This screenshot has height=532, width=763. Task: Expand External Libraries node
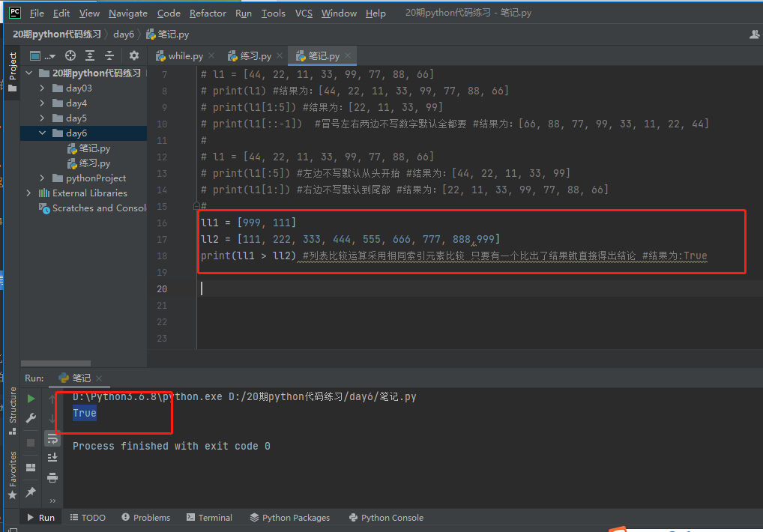[28, 193]
